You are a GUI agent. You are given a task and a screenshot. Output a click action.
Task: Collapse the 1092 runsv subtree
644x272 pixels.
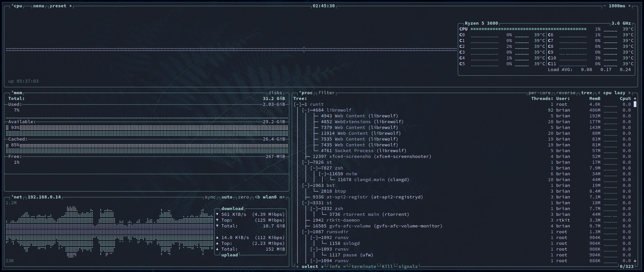(314, 237)
